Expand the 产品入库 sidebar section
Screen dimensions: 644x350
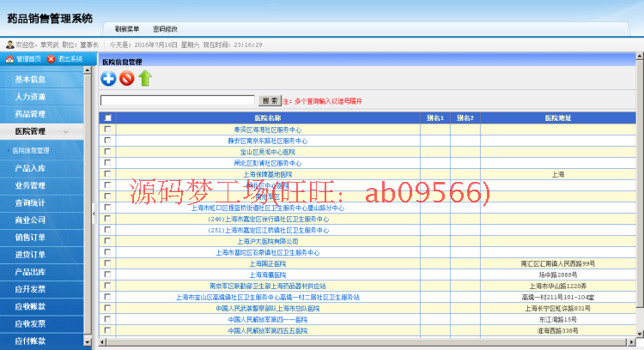point(30,168)
